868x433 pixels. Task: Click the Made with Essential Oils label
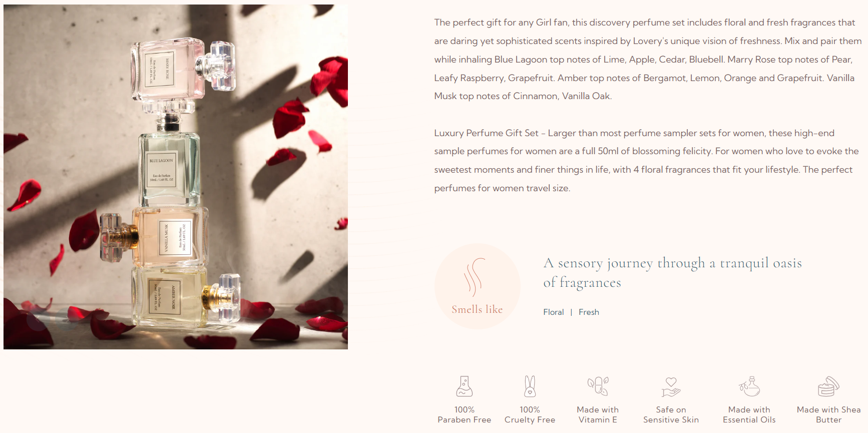click(749, 414)
